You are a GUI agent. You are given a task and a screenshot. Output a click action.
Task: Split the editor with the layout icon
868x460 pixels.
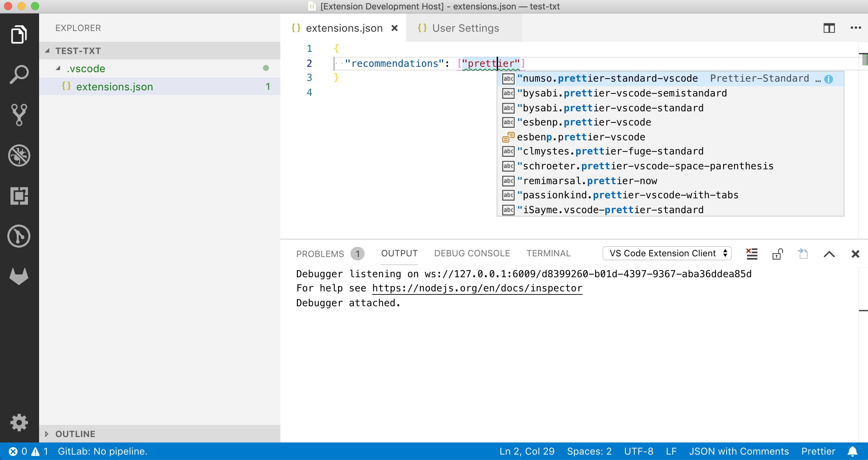(x=829, y=28)
